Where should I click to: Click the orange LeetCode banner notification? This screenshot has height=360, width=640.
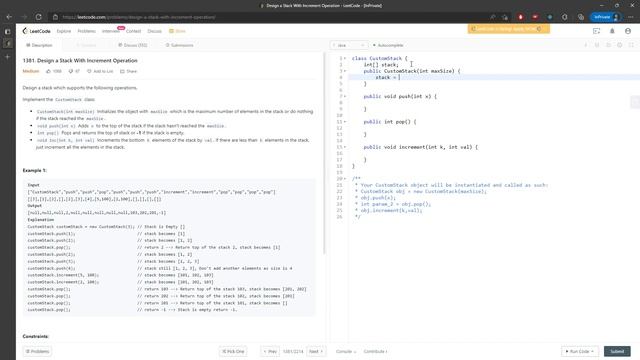tap(509, 29)
